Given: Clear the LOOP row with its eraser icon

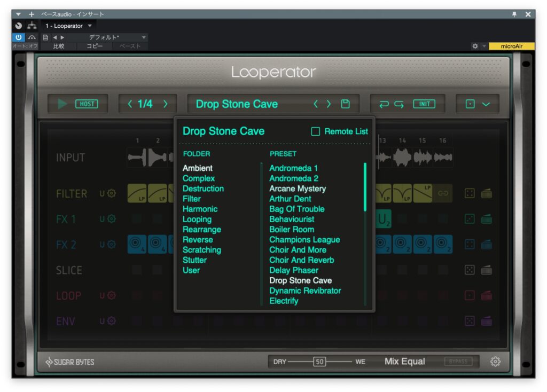Looking at the screenshot, I should pyautogui.click(x=487, y=295).
